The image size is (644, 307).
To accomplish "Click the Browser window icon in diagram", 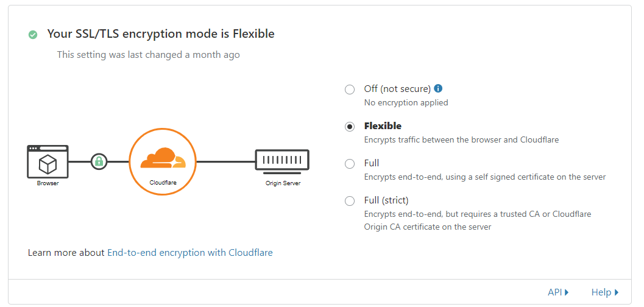I will (x=48, y=161).
